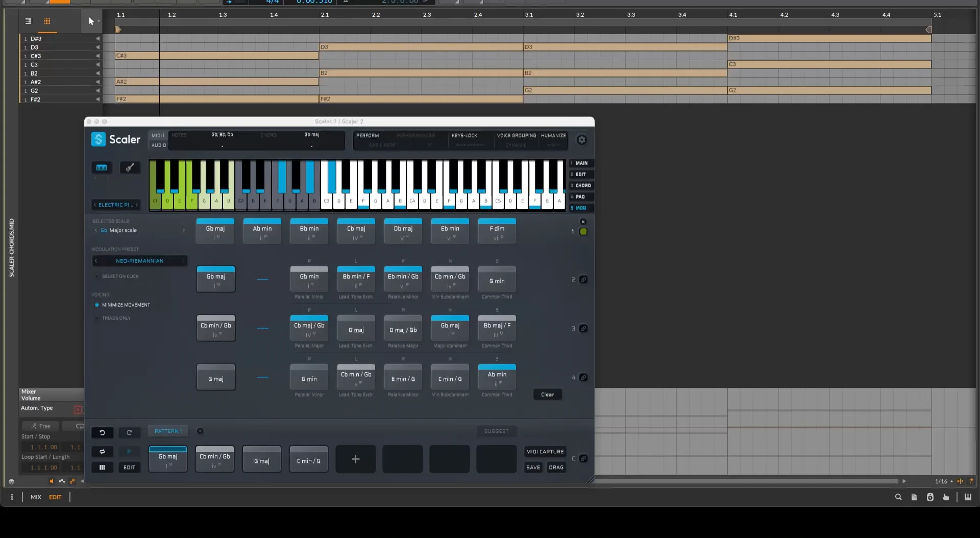Open the Electric Piano instrument selector

click(x=115, y=205)
